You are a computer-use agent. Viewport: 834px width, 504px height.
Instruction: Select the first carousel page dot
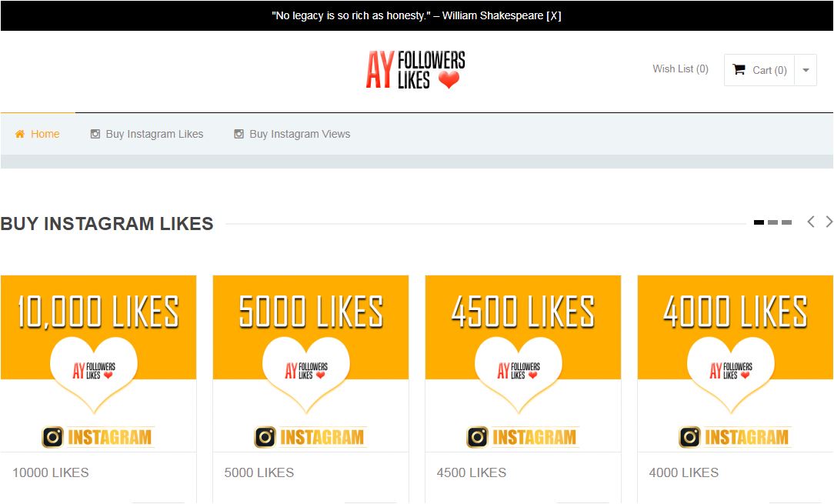point(759,222)
